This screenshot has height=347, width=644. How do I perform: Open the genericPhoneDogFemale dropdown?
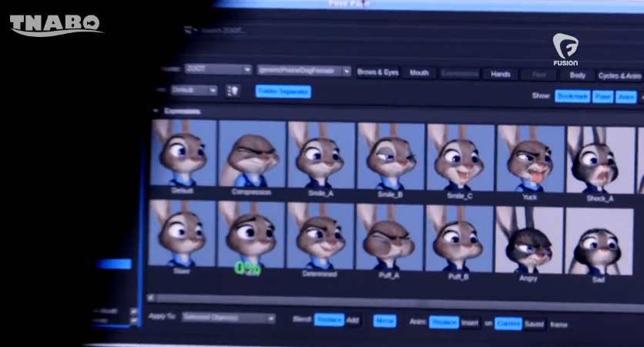[304, 70]
